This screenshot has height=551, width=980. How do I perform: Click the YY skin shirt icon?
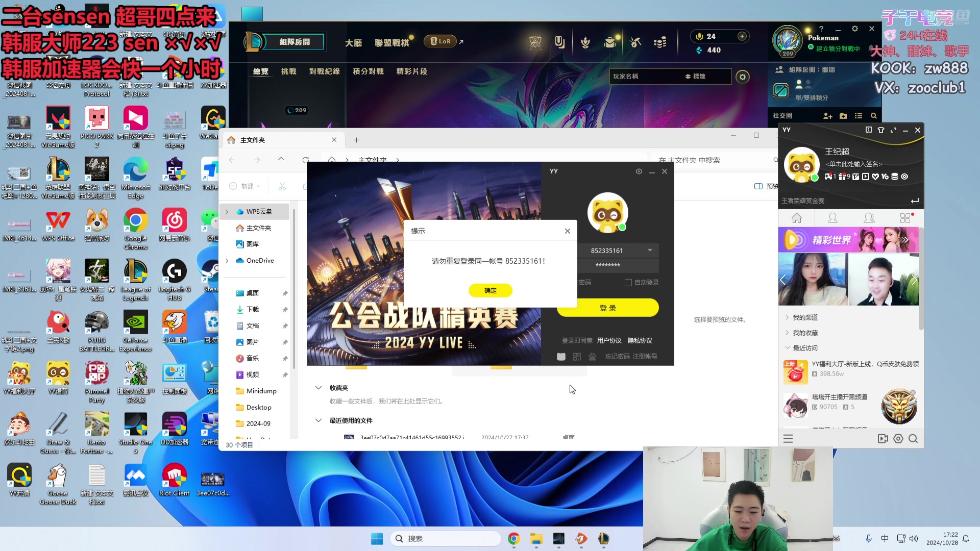point(881,130)
